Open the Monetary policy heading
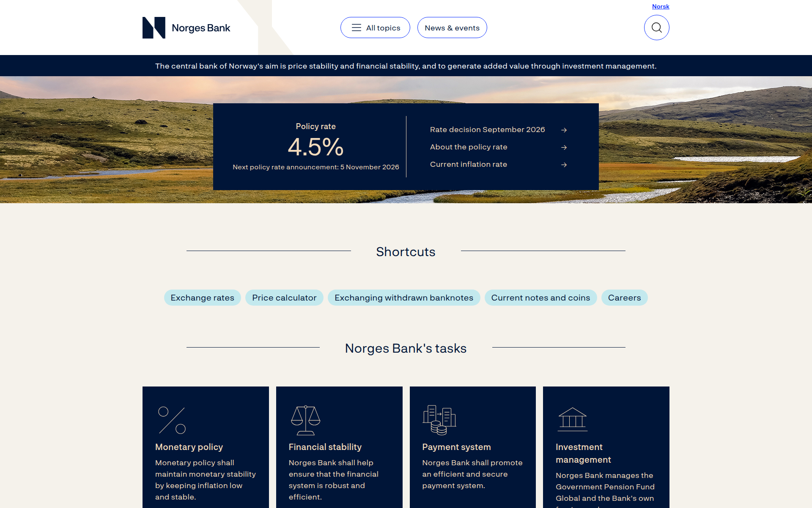The image size is (812, 508). click(189, 447)
